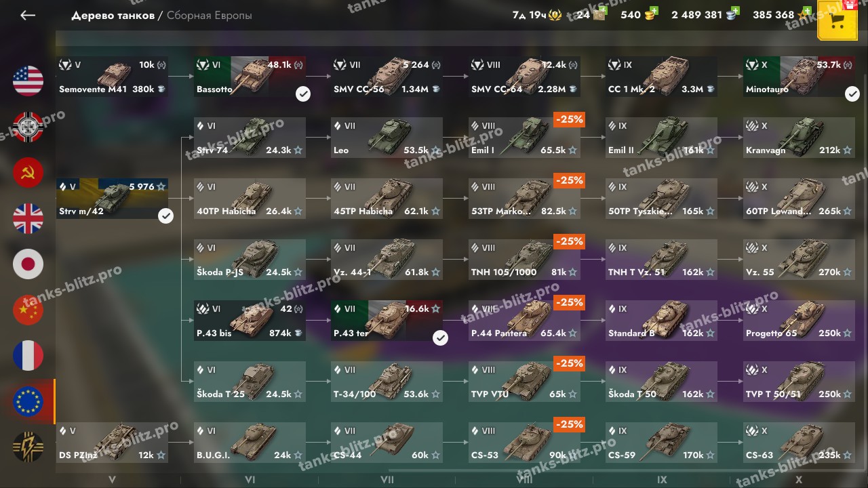Open the shop cart button
The image size is (868, 488).
pos(838,21)
